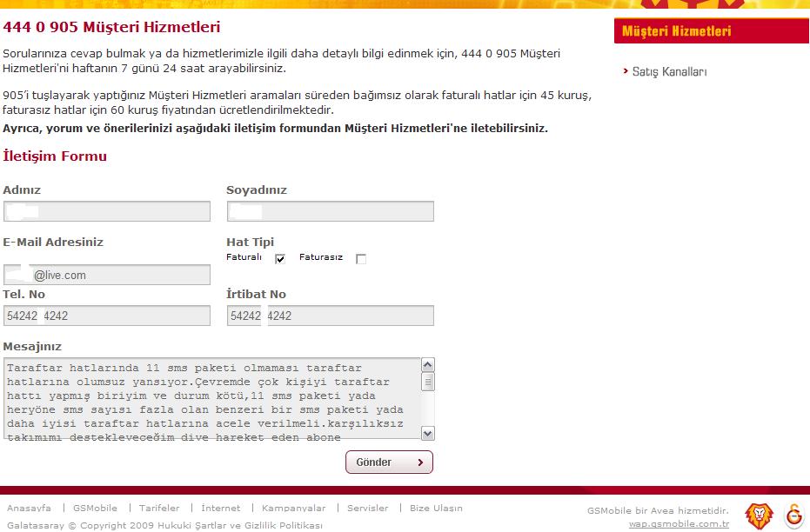Focus the Tel. No input field
The image size is (810, 532).
107,316
